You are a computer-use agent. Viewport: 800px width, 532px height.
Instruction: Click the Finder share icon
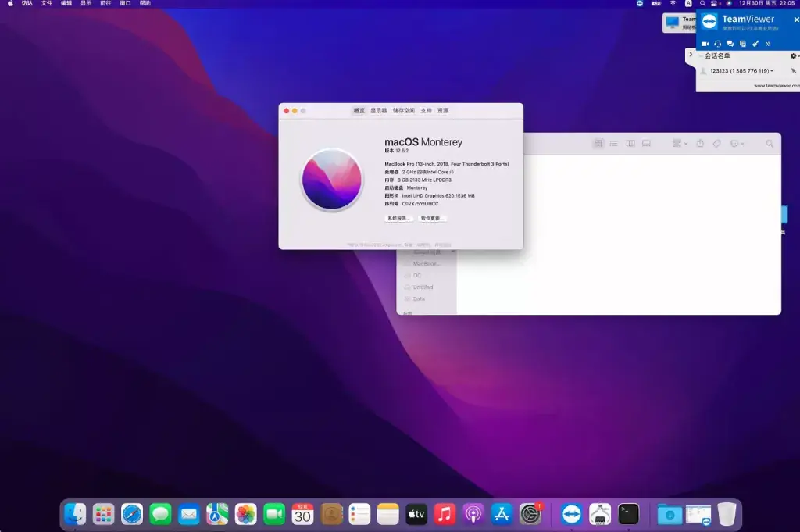click(700, 143)
